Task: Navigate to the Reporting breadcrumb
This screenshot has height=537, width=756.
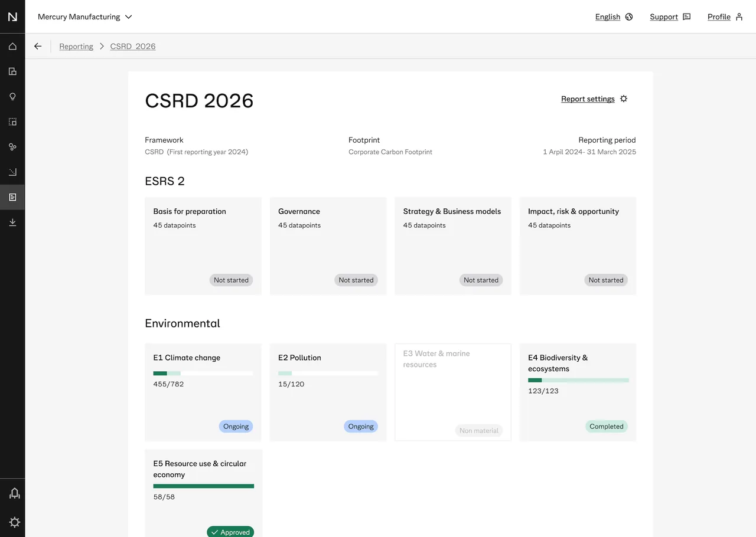Action: coord(76,47)
